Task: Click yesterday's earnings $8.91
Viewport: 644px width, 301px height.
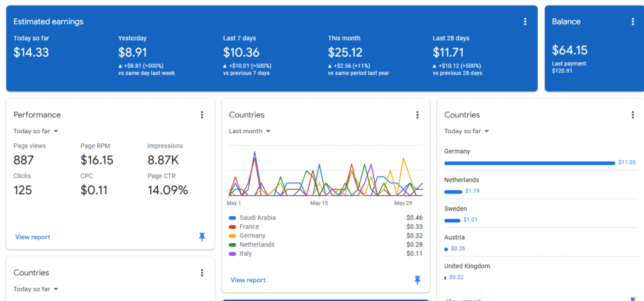Action: pos(133,53)
